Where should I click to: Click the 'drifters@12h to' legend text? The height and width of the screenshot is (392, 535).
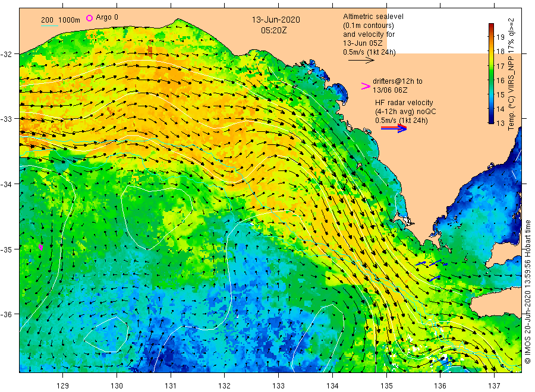tap(398, 81)
